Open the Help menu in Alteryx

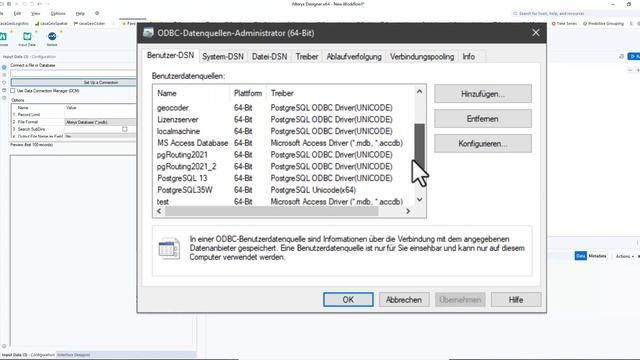coord(80,13)
